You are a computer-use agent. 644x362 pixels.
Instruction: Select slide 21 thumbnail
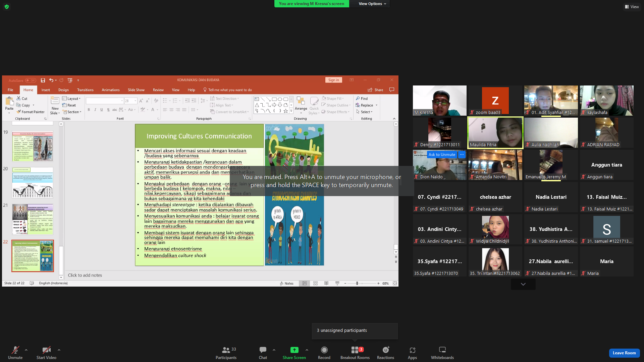33,219
